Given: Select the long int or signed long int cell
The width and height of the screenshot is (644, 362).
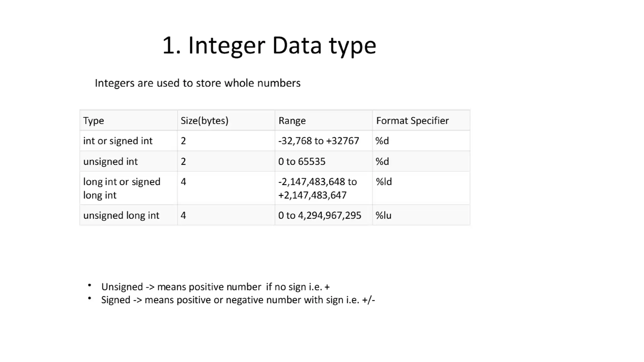Looking at the screenshot, I should tap(128, 188).
